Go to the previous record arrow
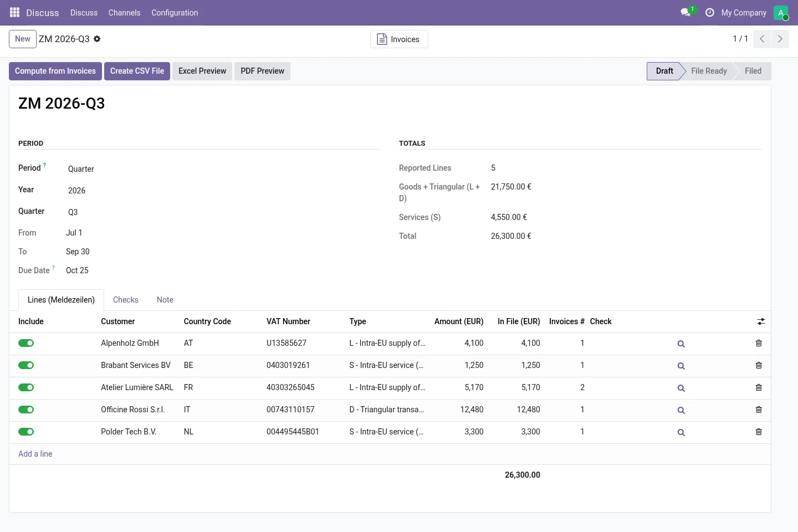798x532 pixels. (762, 39)
